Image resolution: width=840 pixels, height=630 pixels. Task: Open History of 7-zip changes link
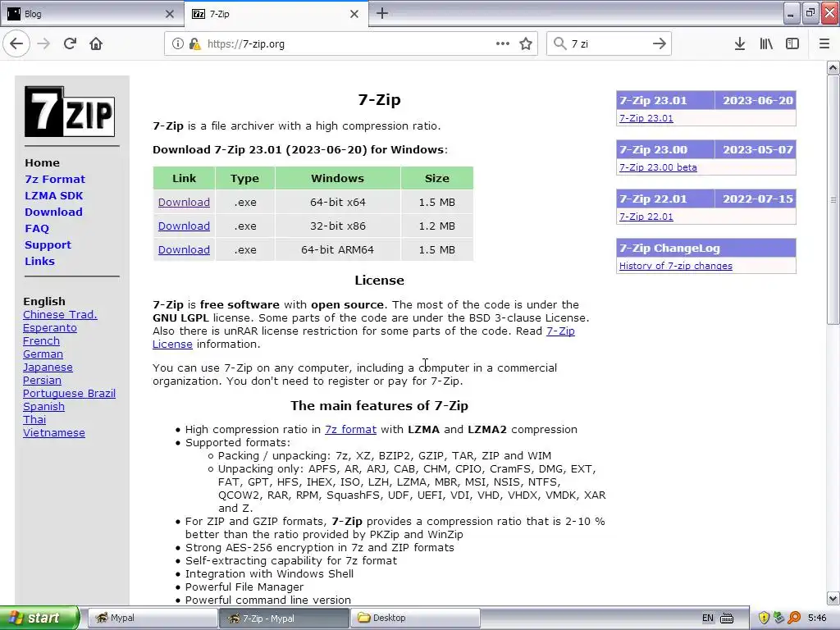(676, 267)
